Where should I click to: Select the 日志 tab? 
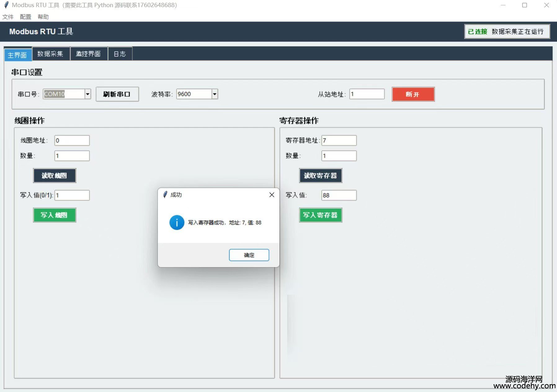(x=120, y=54)
